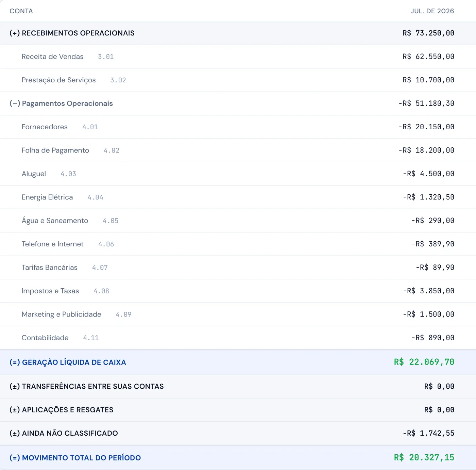Open Impostos e Taxas account

pos(238,291)
